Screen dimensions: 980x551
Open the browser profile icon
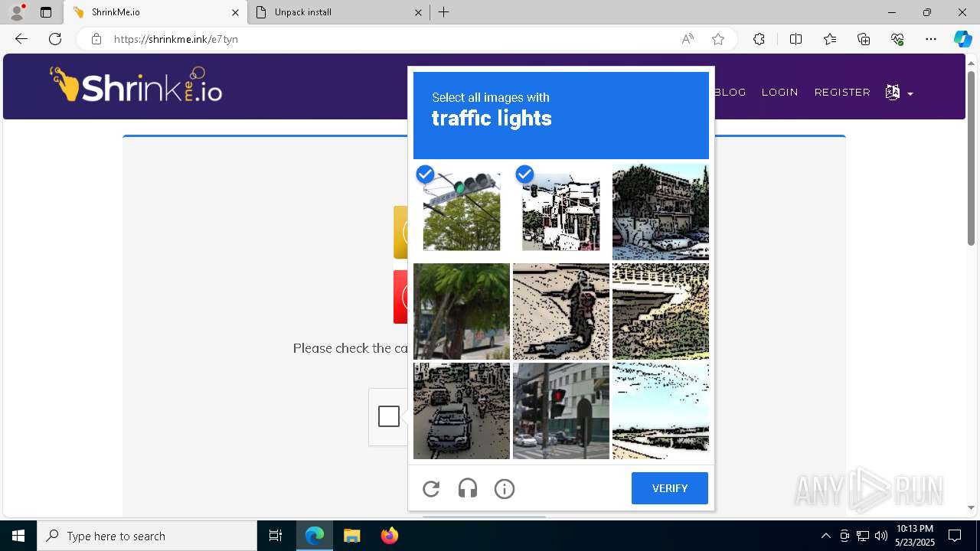click(17, 11)
